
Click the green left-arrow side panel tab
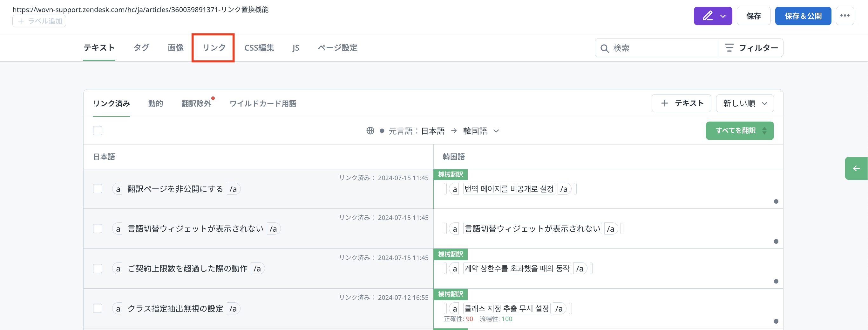coord(856,168)
